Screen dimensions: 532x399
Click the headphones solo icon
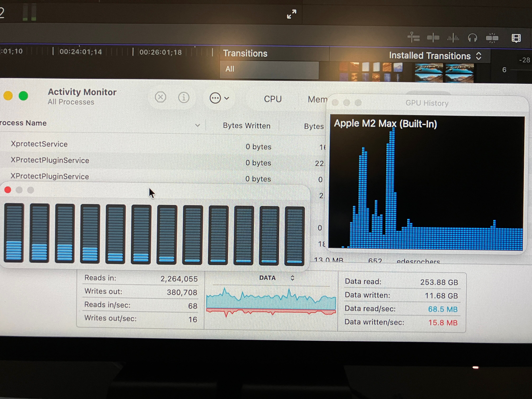[472, 38]
